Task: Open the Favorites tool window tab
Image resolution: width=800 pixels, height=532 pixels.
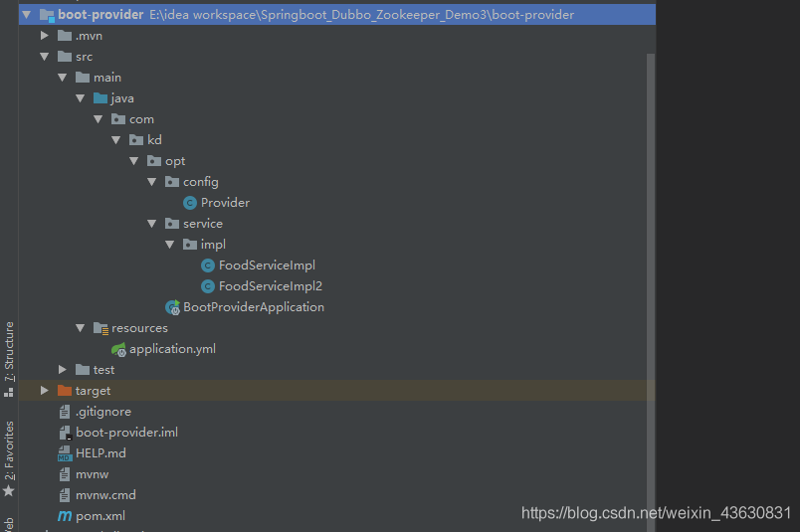Action: (9, 458)
